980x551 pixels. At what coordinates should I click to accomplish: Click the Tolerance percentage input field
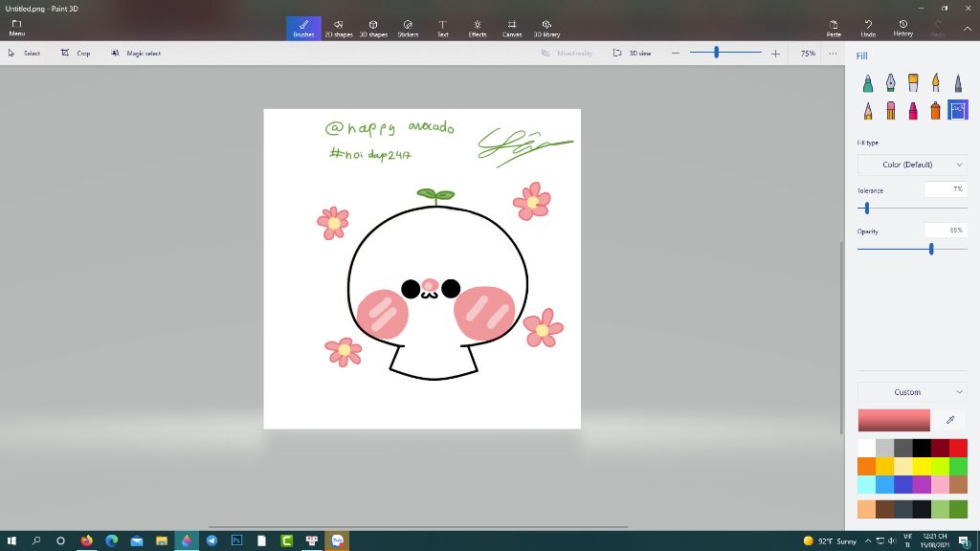946,189
